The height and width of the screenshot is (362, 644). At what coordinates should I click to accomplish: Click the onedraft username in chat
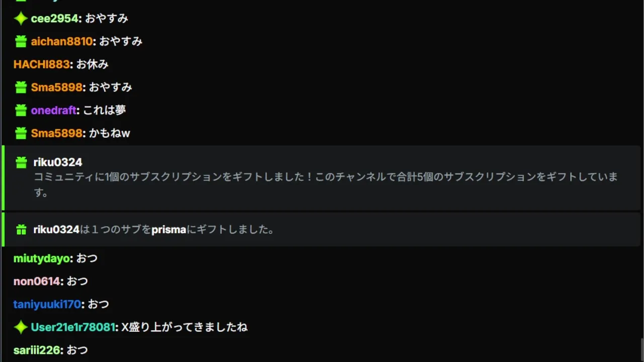click(x=53, y=110)
